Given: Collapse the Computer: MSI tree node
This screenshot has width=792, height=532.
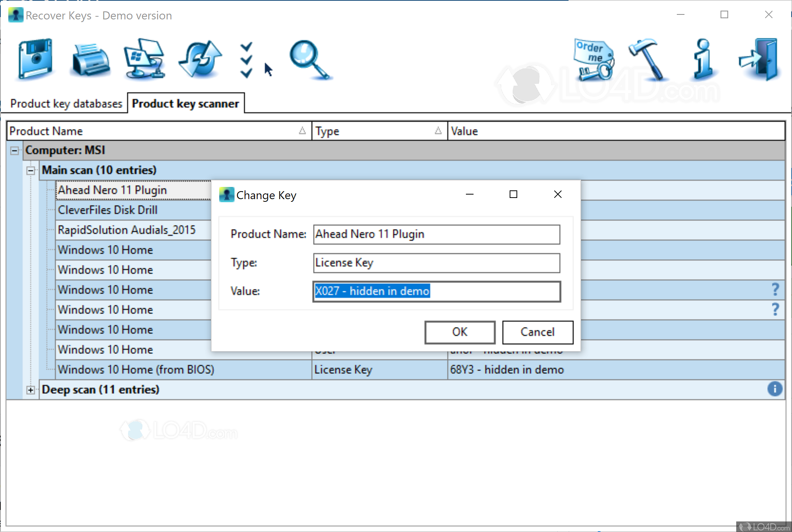Looking at the screenshot, I should tap(14, 151).
